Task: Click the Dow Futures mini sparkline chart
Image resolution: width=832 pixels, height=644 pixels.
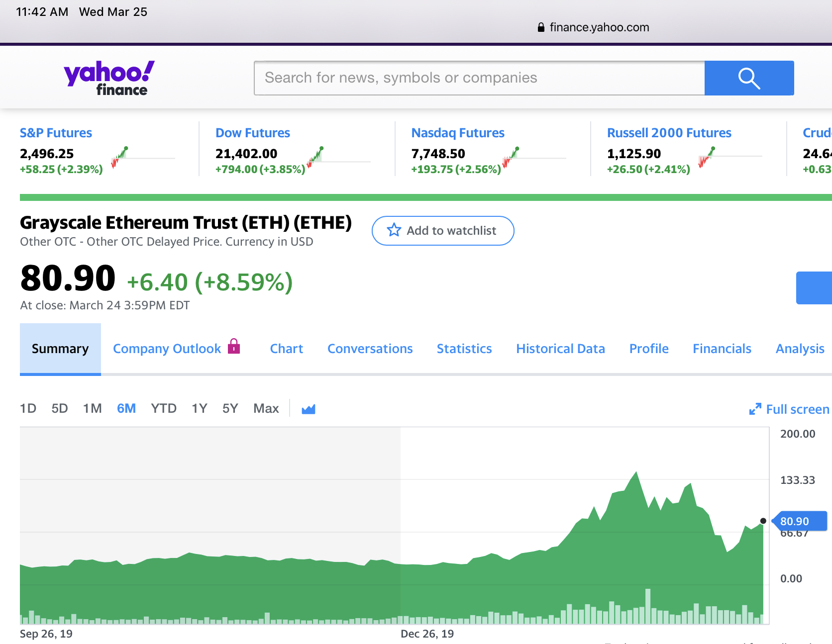Action: click(x=338, y=158)
